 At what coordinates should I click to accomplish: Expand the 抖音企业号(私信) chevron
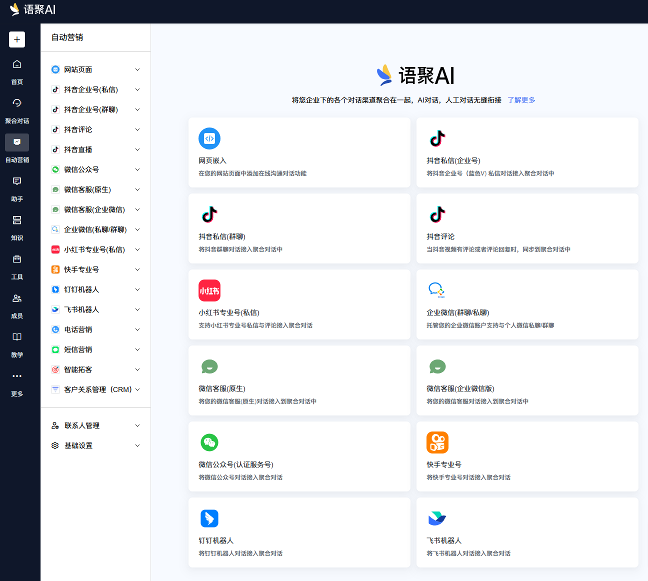click(x=138, y=90)
